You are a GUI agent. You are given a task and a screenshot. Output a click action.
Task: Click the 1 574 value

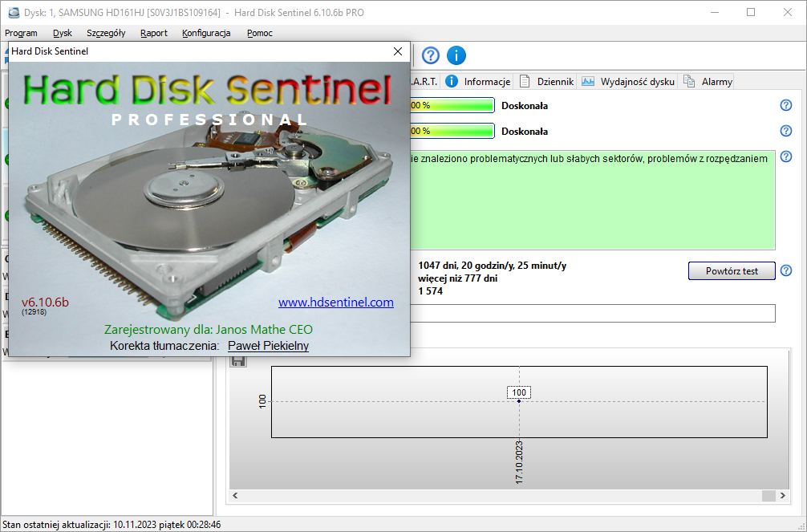pos(430,291)
